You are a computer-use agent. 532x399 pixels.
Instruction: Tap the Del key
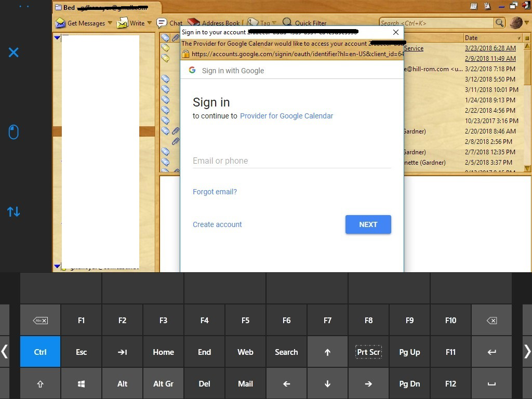[204, 384]
